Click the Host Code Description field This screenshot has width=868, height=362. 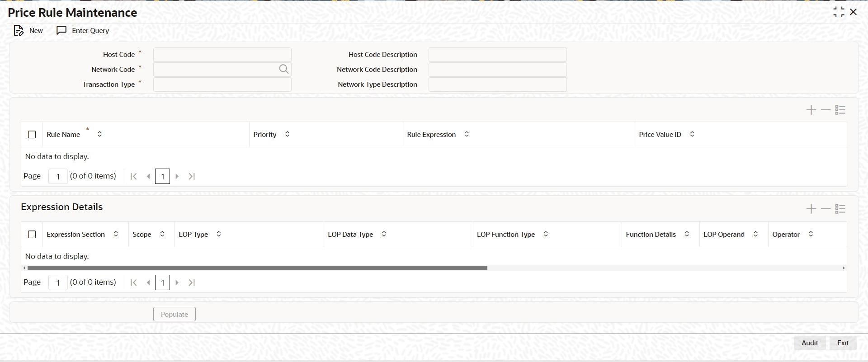click(x=498, y=55)
